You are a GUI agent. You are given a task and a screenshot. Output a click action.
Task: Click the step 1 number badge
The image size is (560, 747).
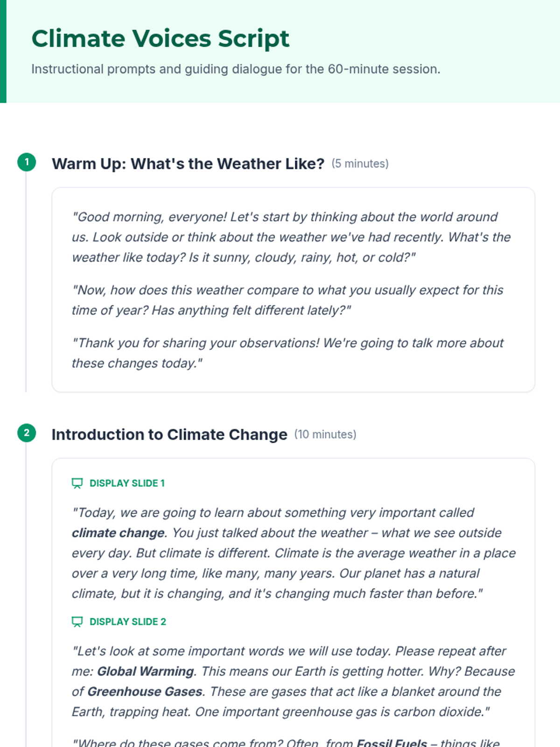(27, 162)
